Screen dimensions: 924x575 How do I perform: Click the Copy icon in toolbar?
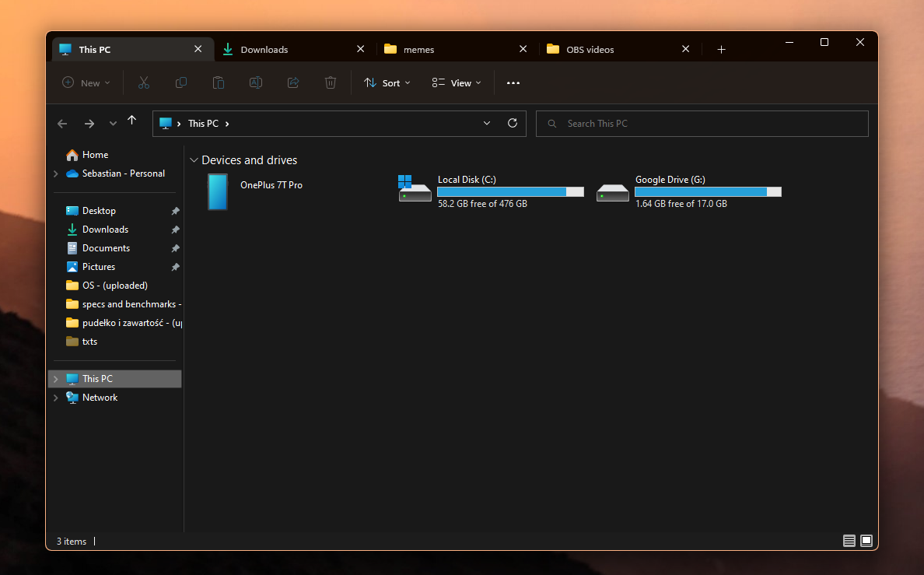point(181,82)
